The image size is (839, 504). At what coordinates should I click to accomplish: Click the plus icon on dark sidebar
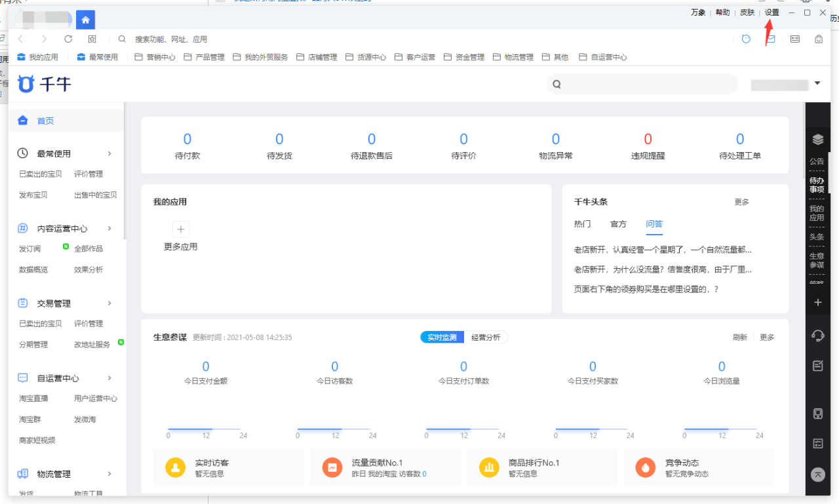817,303
